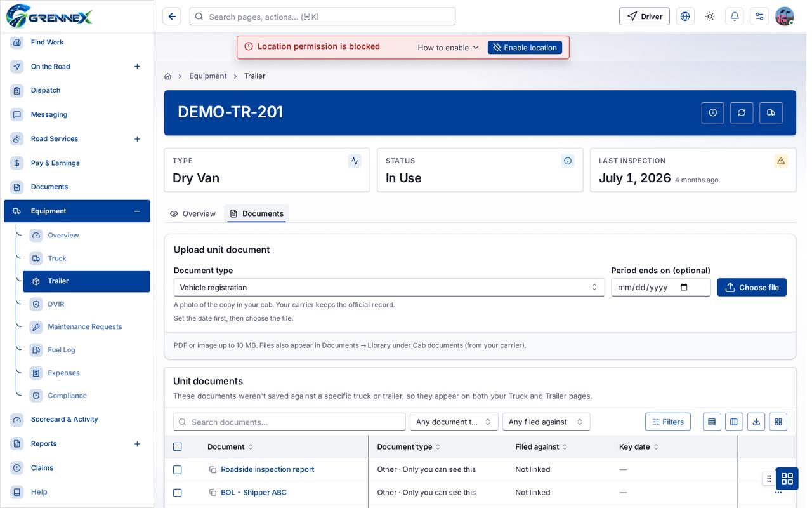The width and height of the screenshot is (812, 508).
Task: Click the info icon in DEMO-TR-201 header
Action: click(x=713, y=113)
